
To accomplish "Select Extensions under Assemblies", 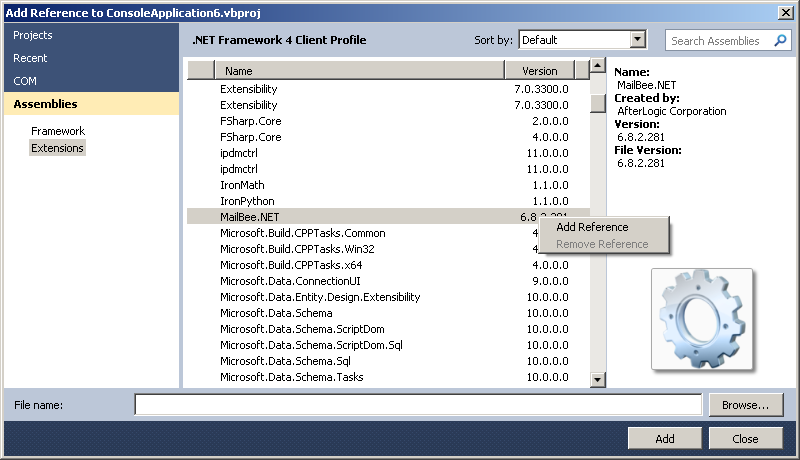I will coord(57,148).
